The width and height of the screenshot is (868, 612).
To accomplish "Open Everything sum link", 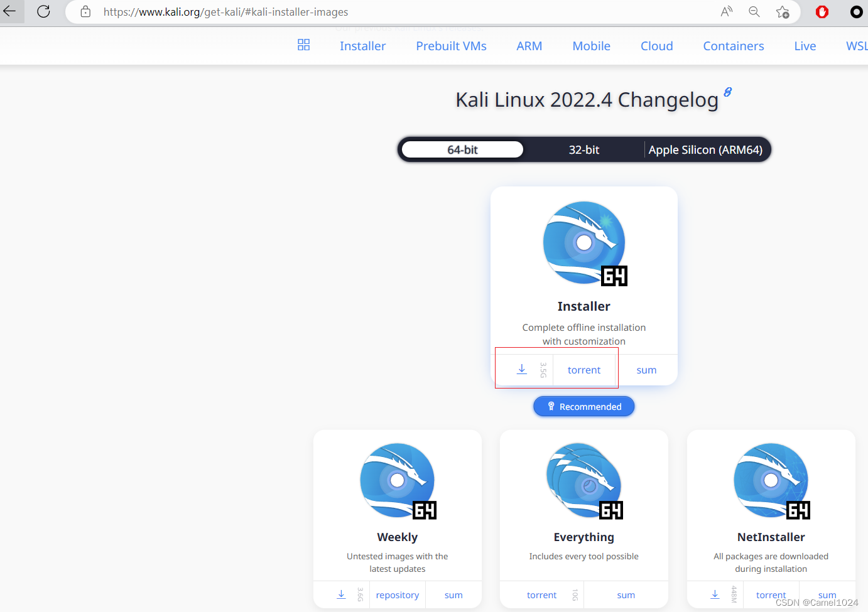I will (626, 594).
